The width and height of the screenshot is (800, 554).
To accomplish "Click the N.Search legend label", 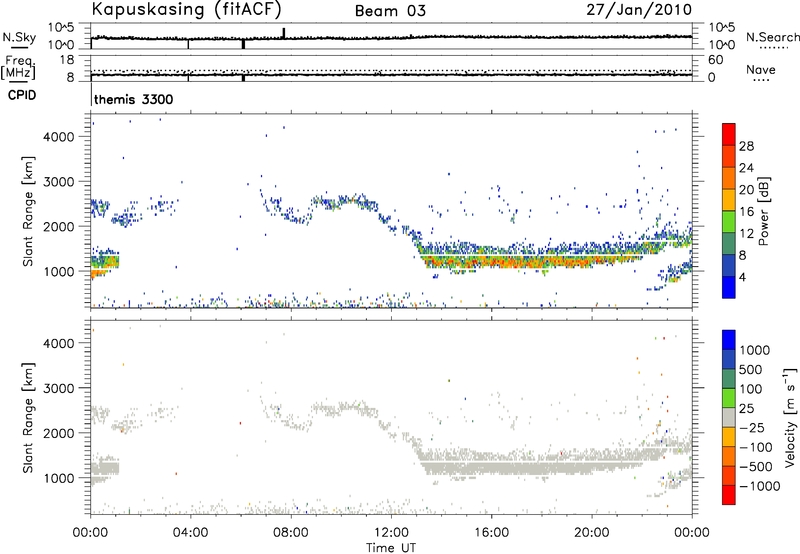I will [x=772, y=37].
